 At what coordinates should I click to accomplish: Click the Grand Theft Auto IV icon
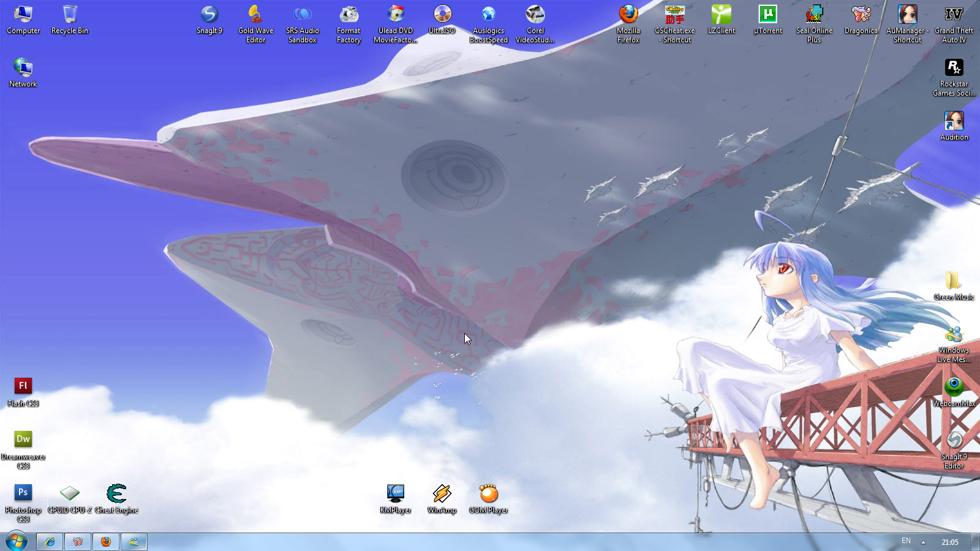point(954,24)
